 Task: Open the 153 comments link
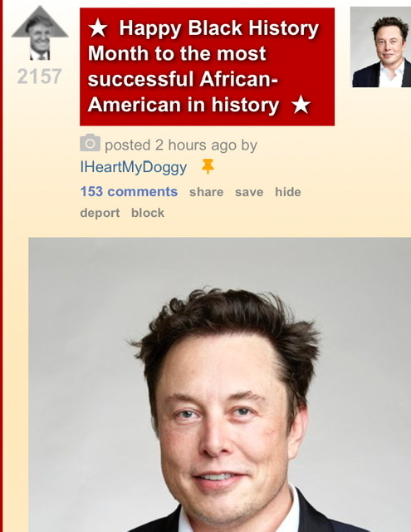click(129, 192)
